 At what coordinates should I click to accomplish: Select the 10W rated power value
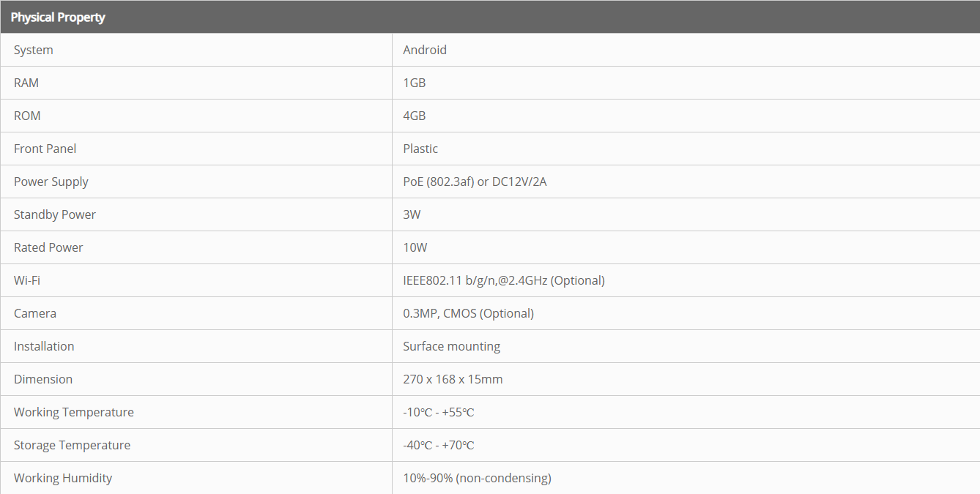pyautogui.click(x=415, y=247)
